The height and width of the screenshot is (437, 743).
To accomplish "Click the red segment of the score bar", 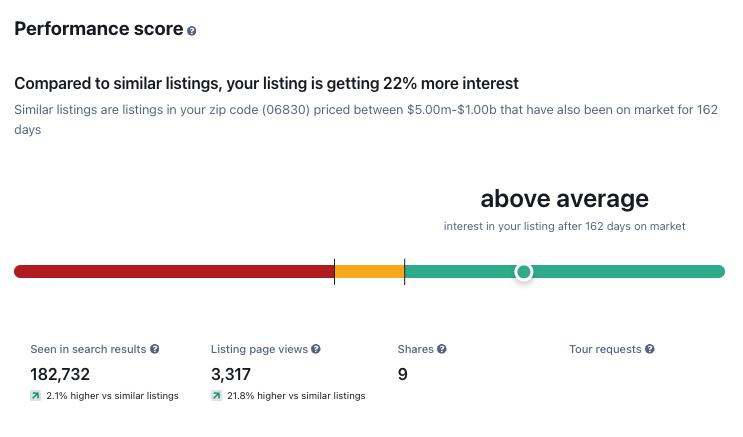I will (x=175, y=272).
